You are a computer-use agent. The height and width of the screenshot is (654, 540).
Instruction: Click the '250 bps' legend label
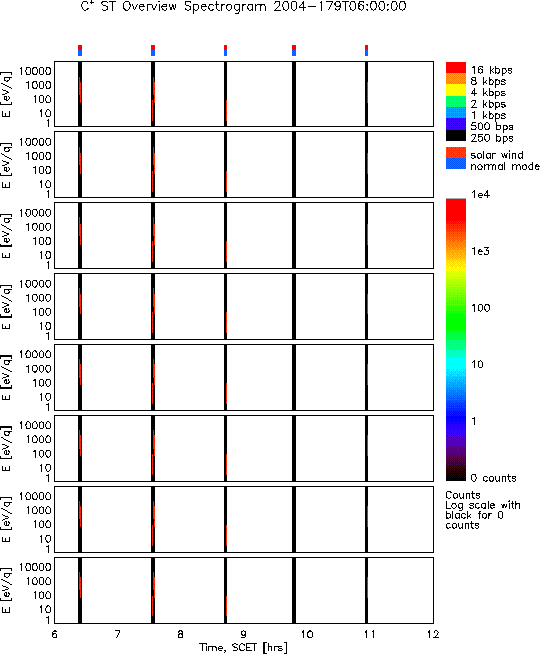pos(492,138)
